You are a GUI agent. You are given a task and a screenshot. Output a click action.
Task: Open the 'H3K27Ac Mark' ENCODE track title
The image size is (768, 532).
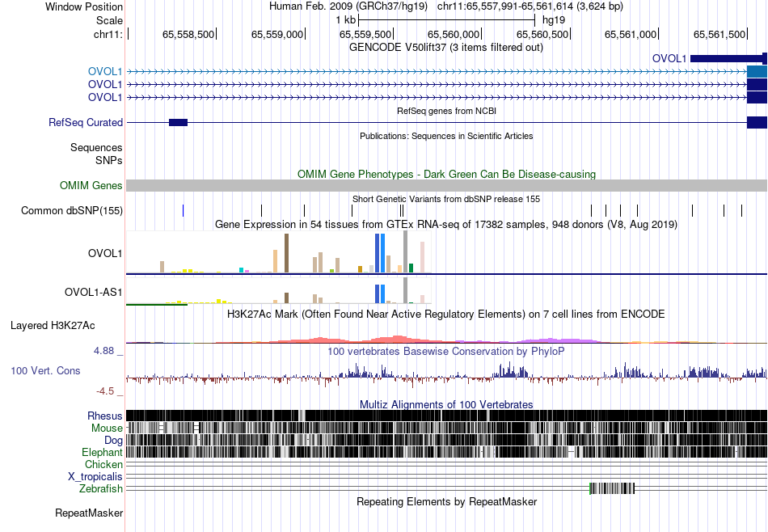click(x=446, y=314)
